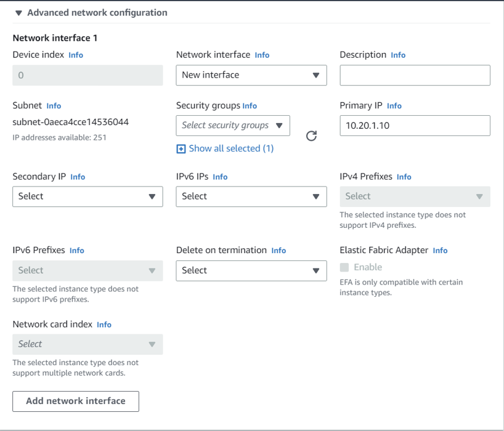Click the plus icon beside Show all selected
Screen dimensions: 504x431
tap(181, 149)
